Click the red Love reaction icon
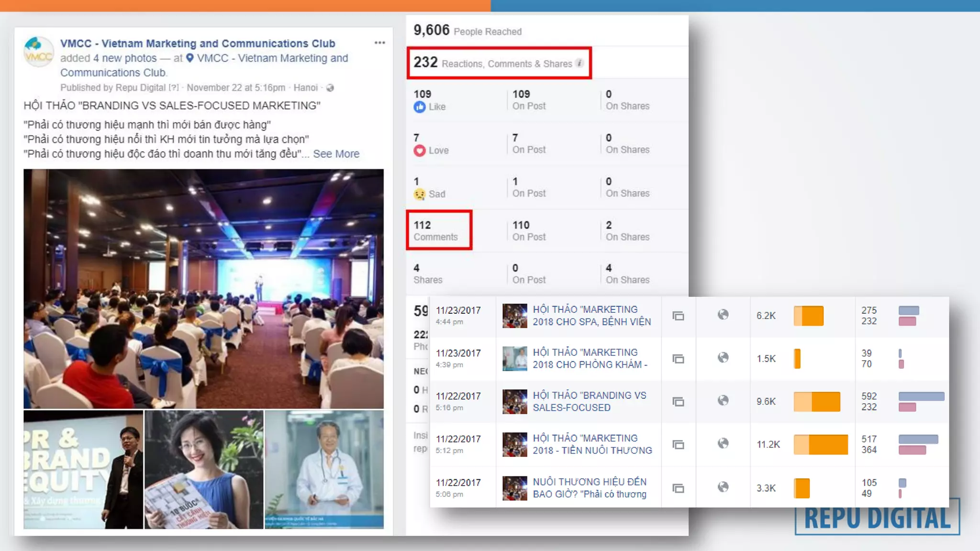This screenshot has width=980, height=551. point(420,151)
